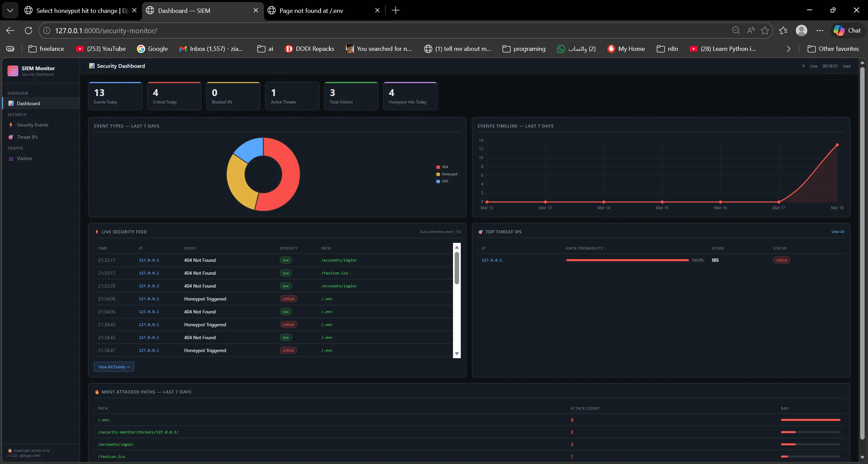Image resolution: width=868 pixels, height=464 pixels.
Task: Click the /favicon.ico attacked path row
Action: tap(469, 457)
